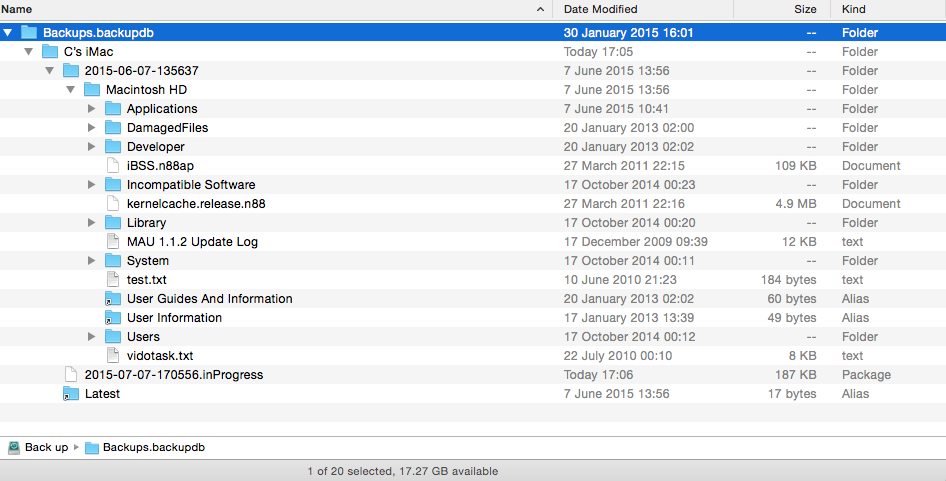This screenshot has height=481, width=946.
Task: Select the 'test.txt' file name
Action: coord(147,280)
